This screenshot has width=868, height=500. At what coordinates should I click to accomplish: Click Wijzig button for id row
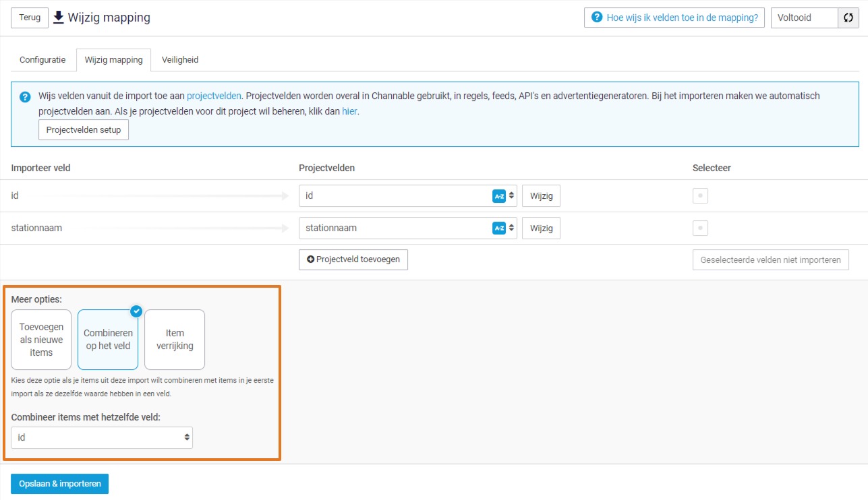541,196
